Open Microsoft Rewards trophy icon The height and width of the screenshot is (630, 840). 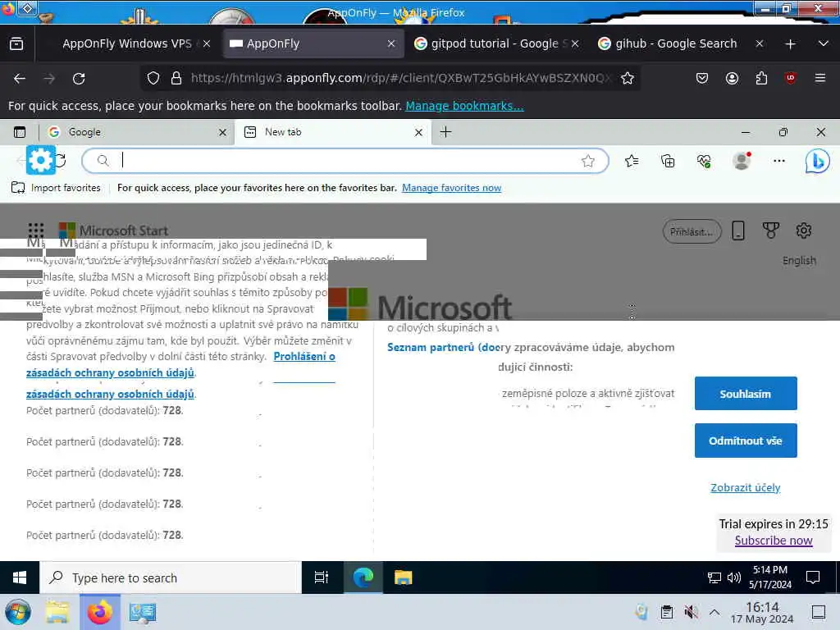coord(770,231)
